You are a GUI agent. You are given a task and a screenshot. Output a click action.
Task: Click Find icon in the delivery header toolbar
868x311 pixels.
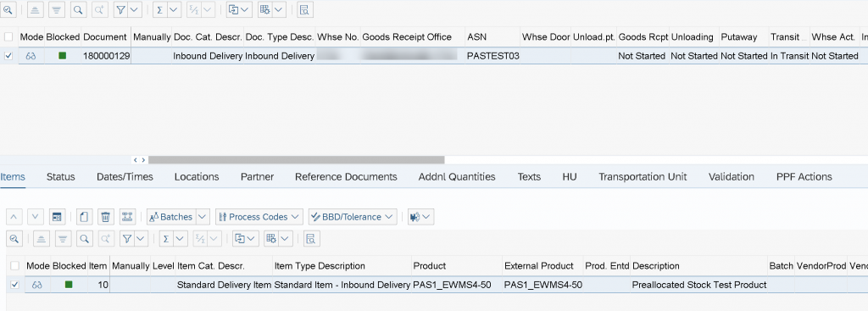[x=79, y=9]
